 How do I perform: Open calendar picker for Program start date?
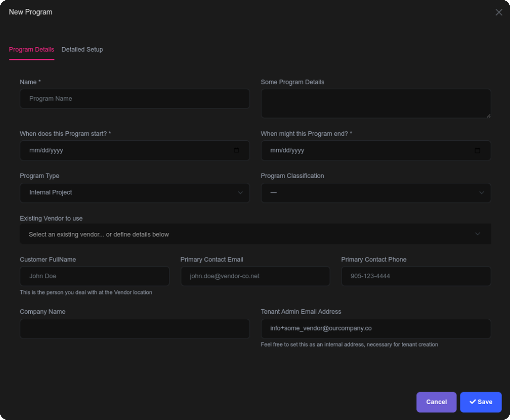tap(236, 151)
